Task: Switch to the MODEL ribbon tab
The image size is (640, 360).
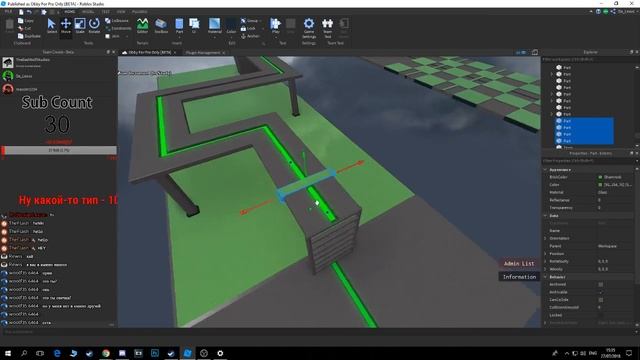Action: coord(88,12)
